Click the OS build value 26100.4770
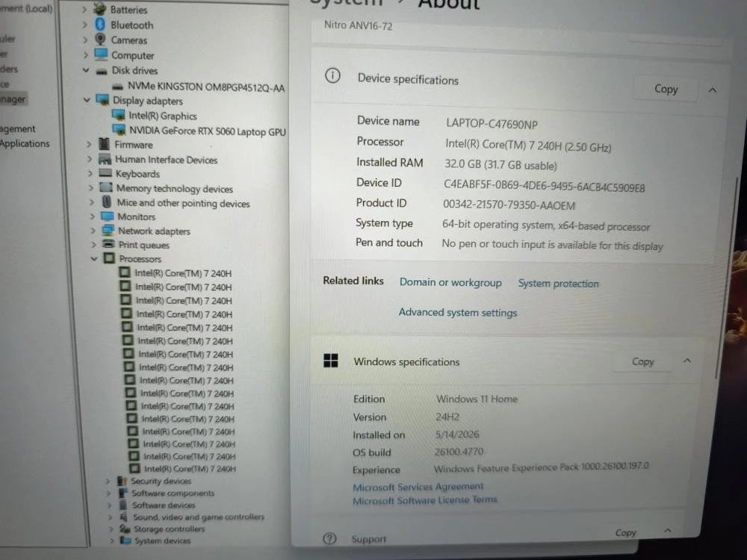 [x=459, y=452]
